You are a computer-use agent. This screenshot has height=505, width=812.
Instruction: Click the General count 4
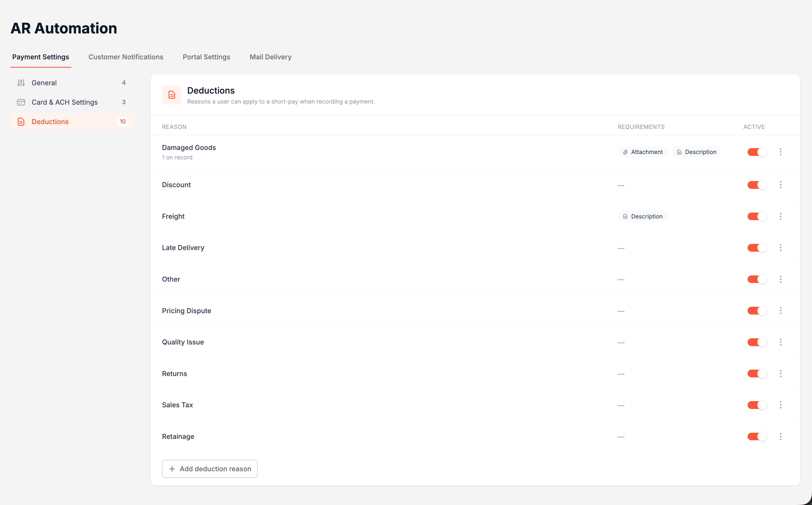click(x=124, y=83)
